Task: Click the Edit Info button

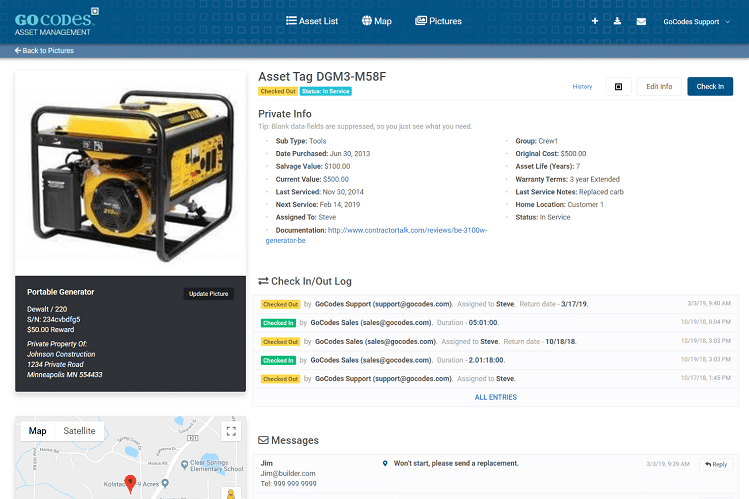Action: 659,86
